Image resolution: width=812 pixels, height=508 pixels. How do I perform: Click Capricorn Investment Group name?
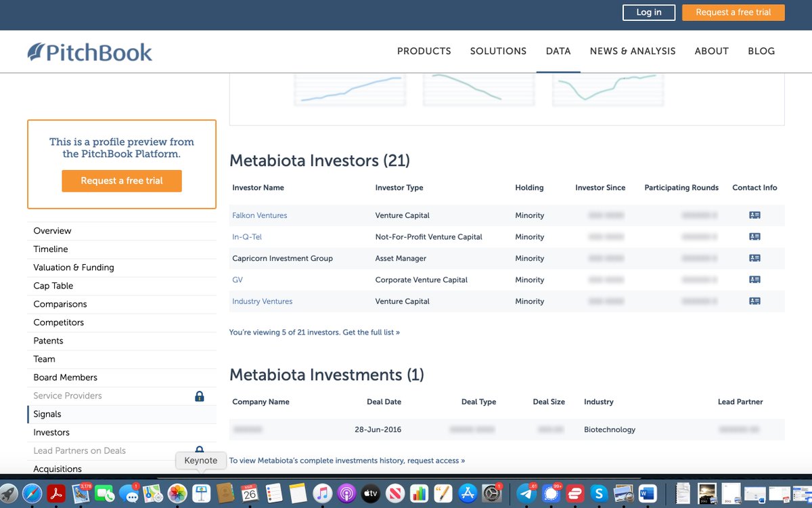coord(282,258)
